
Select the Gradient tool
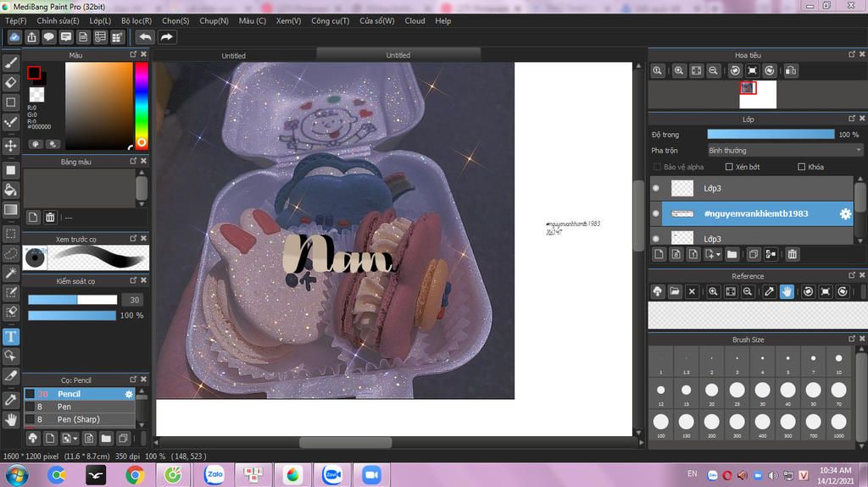pyautogui.click(x=10, y=210)
